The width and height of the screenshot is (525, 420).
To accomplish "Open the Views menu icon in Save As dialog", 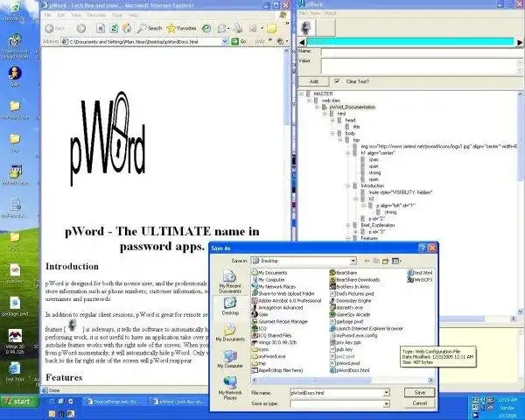I will [396, 261].
